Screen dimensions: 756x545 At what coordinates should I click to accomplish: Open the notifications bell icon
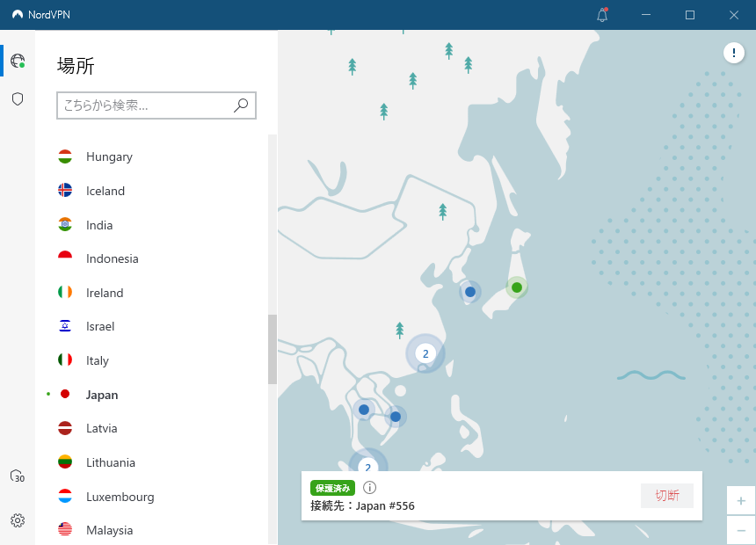[602, 15]
